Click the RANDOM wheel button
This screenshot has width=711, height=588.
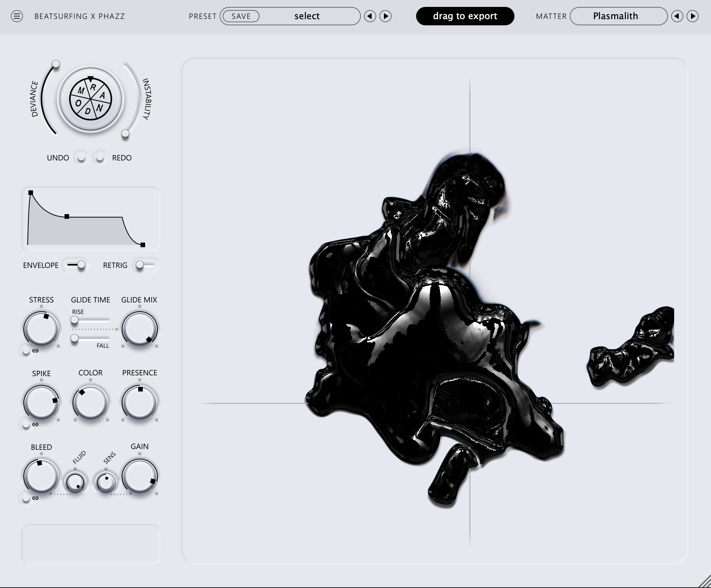91,99
